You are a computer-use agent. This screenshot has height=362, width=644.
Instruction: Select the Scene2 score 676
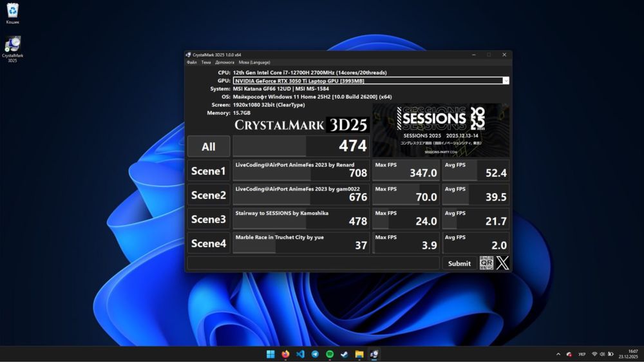coord(358,197)
